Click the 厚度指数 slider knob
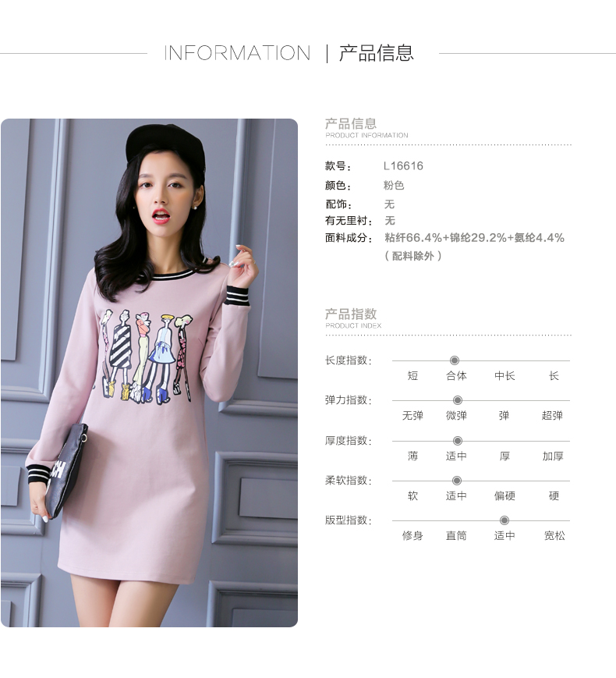 [x=458, y=441]
